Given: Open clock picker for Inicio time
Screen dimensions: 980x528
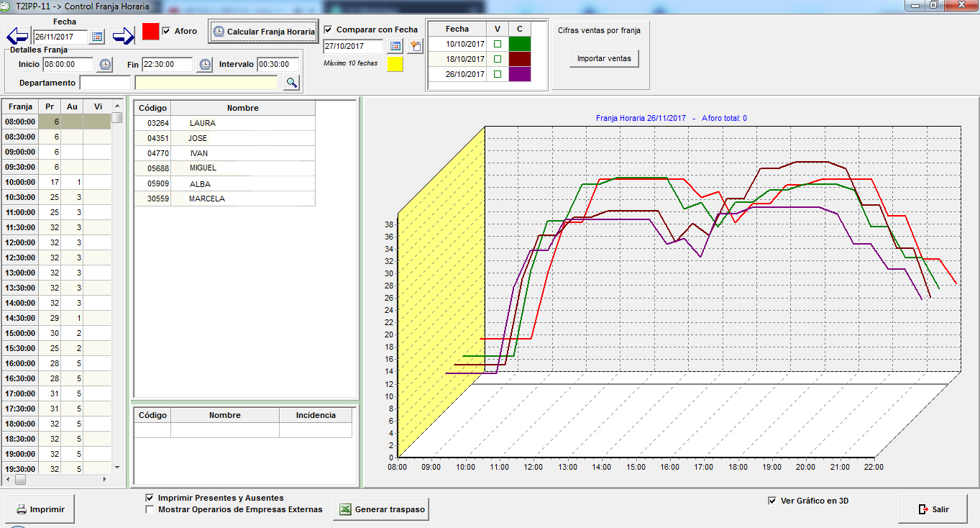Looking at the screenshot, I should [105, 65].
